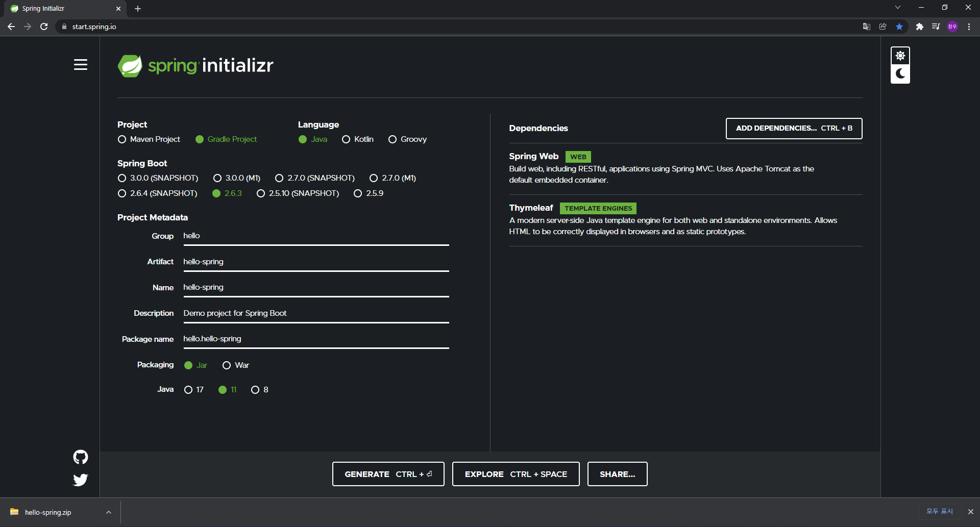Open the tab search chevron

[898, 8]
